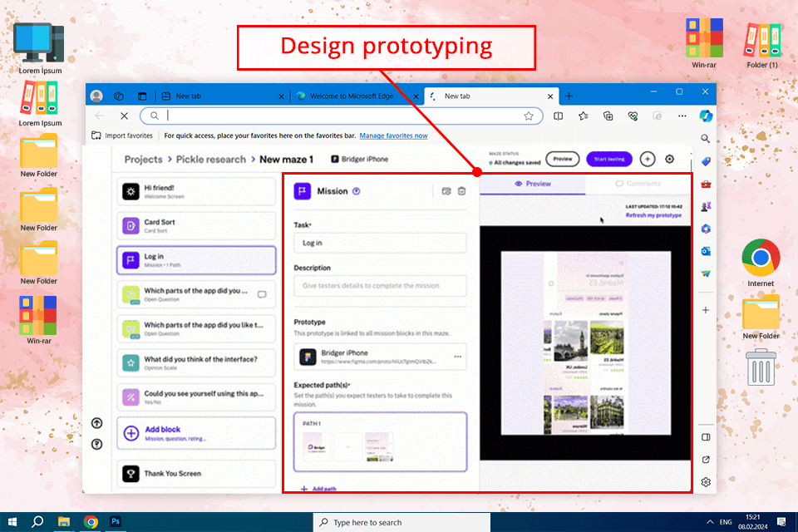Delete the Mission block with trash icon
The height and width of the screenshot is (532, 798).
click(461, 191)
